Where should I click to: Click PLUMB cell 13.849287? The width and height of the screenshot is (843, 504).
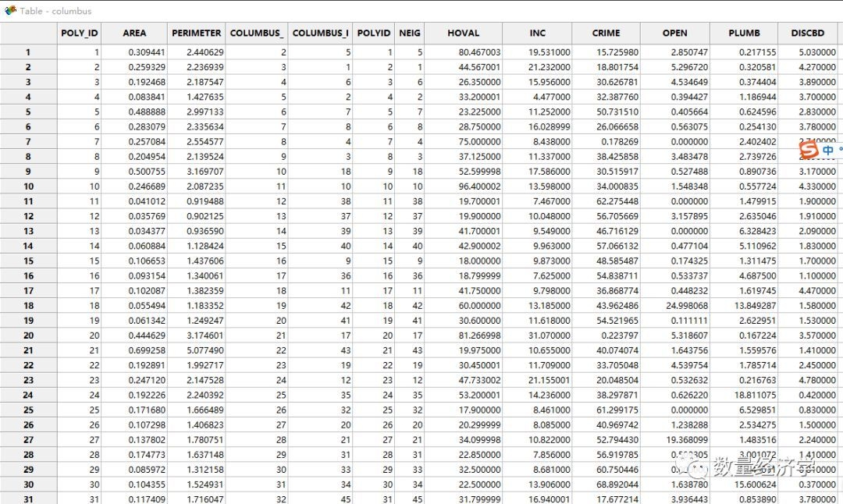coord(744,306)
